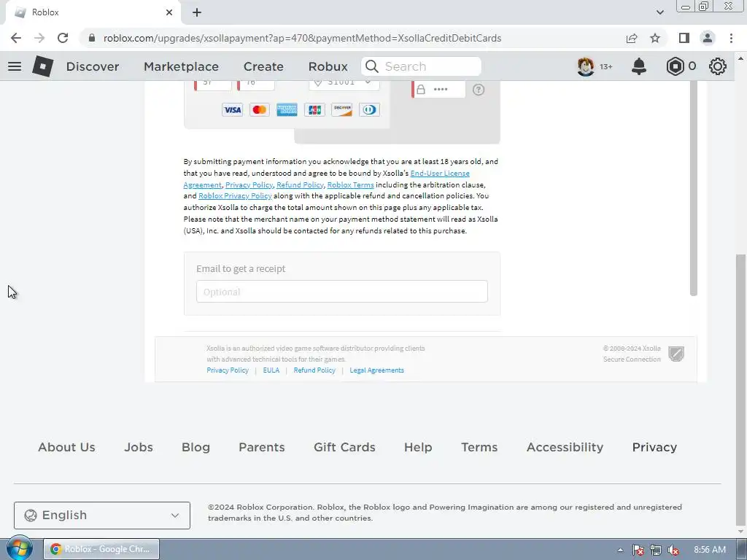The image size is (747, 560).
Task: Open Help footer link
Action: point(418,447)
